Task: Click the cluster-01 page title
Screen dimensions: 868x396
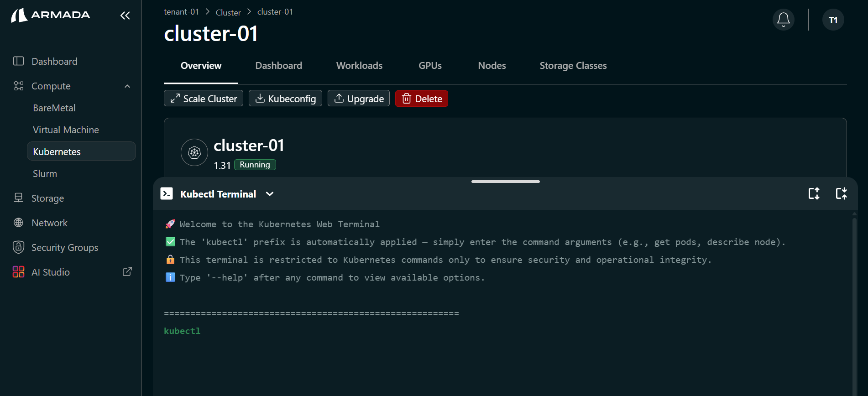Action: coord(211,34)
